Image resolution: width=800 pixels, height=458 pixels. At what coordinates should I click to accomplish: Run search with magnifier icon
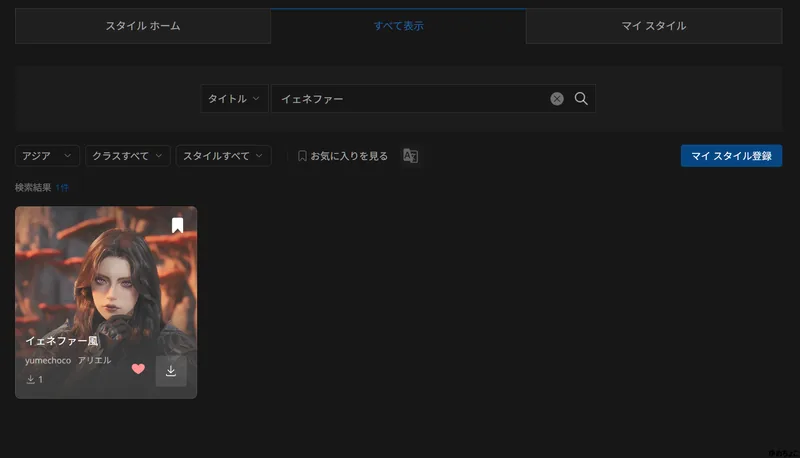(x=581, y=98)
